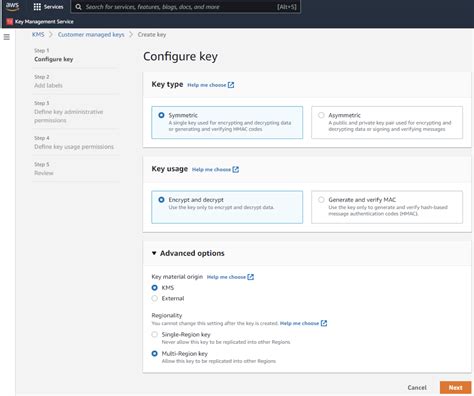Viewport: 474px width, 396px height.
Task: Open the hamburger side navigation menu
Action: tap(7, 37)
